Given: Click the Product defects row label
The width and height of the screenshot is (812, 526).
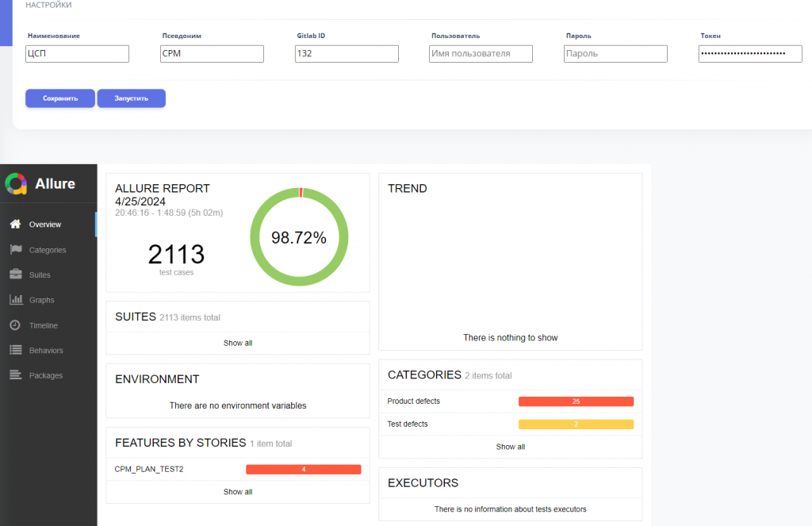Looking at the screenshot, I should pyautogui.click(x=413, y=401).
